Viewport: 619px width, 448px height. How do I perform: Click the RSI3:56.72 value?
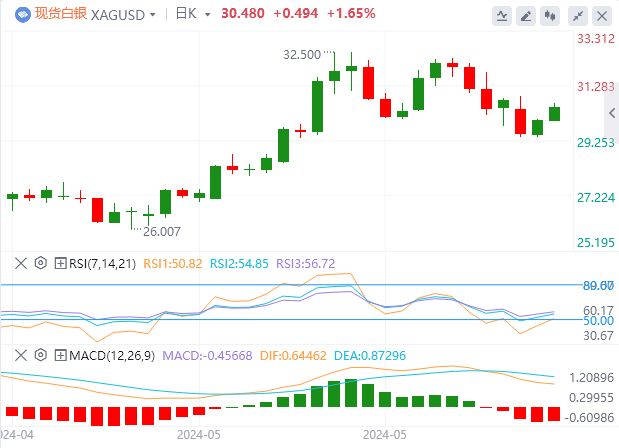tap(305, 264)
